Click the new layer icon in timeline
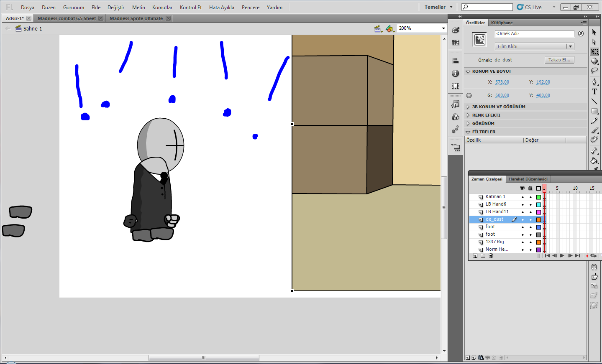Image resolution: width=602 pixels, height=364 pixels. tap(475, 256)
